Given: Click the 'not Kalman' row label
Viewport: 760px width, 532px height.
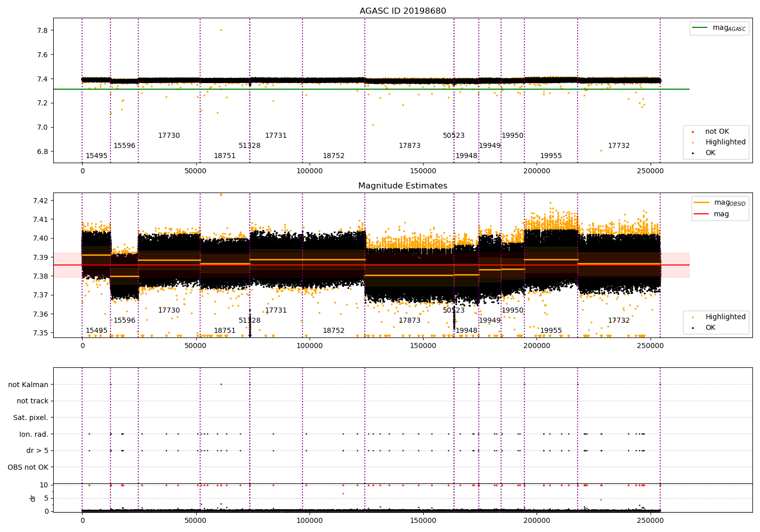Looking at the screenshot, I should (x=28, y=385).
